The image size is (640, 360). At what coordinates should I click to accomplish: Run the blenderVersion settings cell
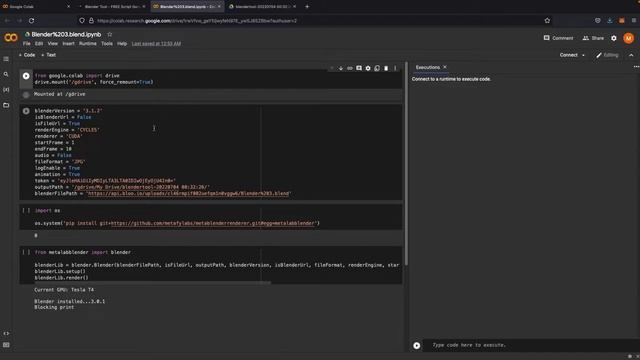(26, 111)
